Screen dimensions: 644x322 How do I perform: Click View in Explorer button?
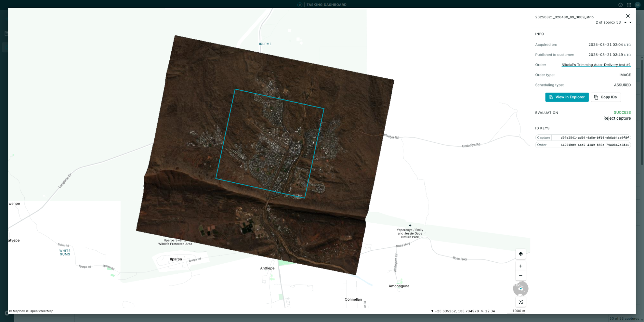coord(567,97)
